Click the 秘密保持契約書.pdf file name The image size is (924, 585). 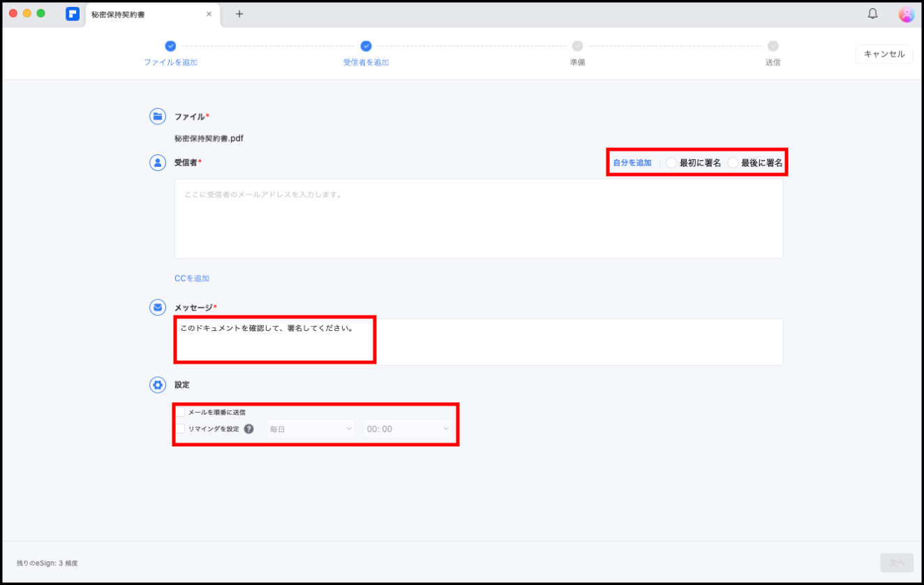(209, 138)
